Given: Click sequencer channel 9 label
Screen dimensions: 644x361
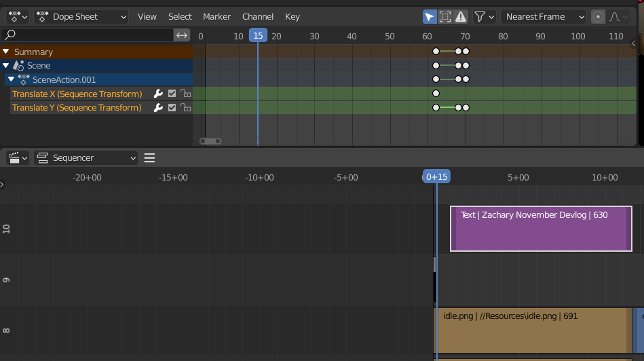Looking at the screenshot, I should pos(6,280).
